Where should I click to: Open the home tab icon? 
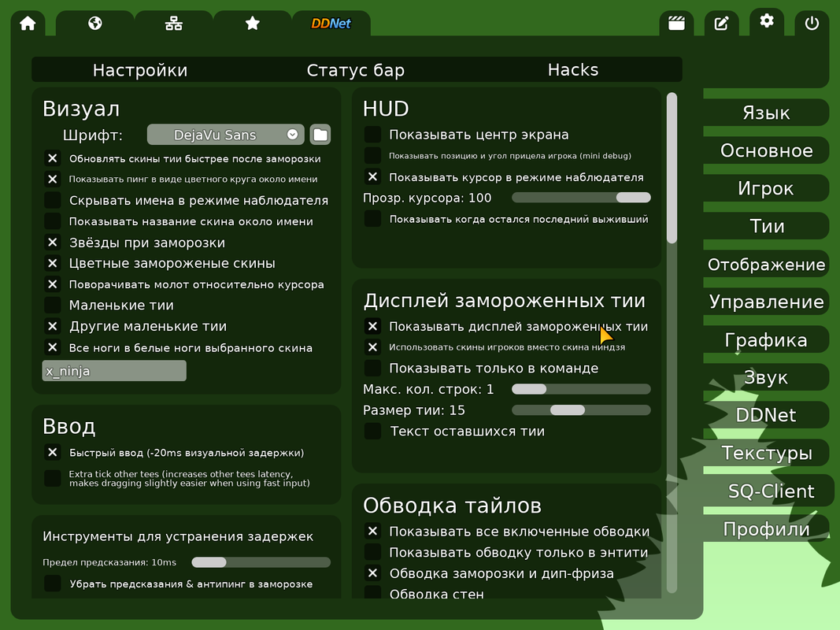click(28, 24)
